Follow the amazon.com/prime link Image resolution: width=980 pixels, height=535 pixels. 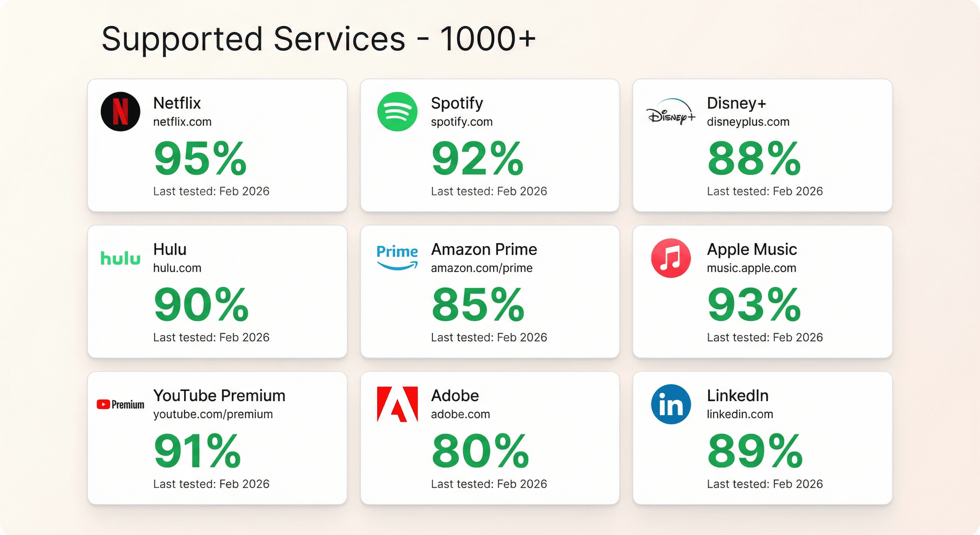[482, 268]
